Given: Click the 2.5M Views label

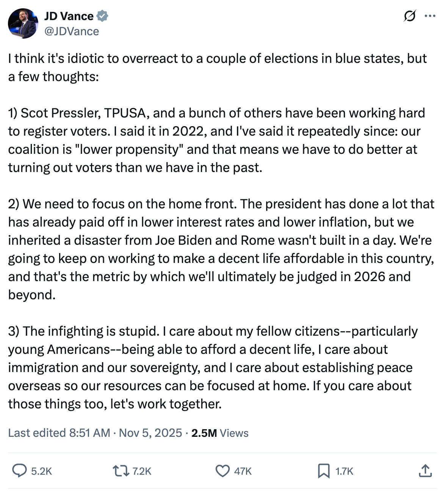Looking at the screenshot, I should (x=220, y=433).
